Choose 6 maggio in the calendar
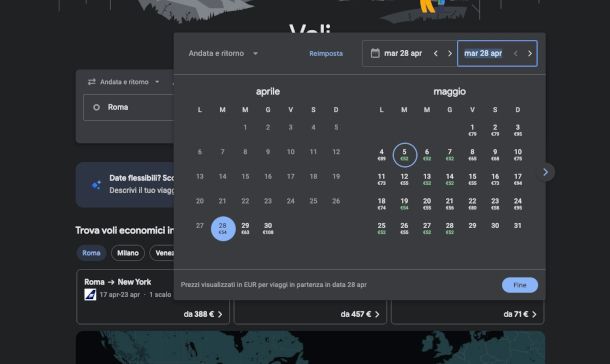The height and width of the screenshot is (364, 610). 427,154
